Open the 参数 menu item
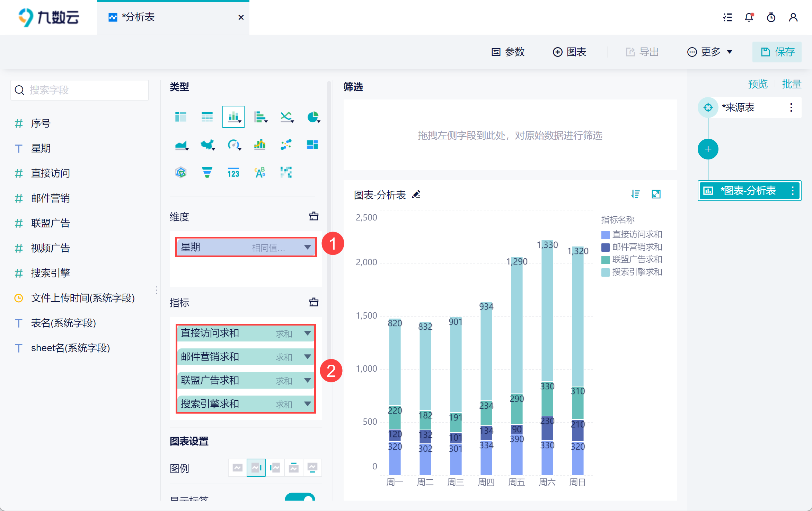Viewport: 812px width, 511px height. [508, 52]
